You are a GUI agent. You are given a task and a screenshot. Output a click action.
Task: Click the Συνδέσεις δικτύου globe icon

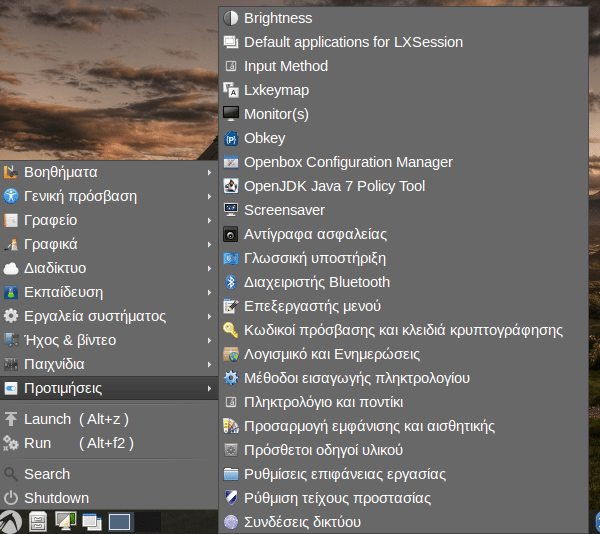[231, 522]
